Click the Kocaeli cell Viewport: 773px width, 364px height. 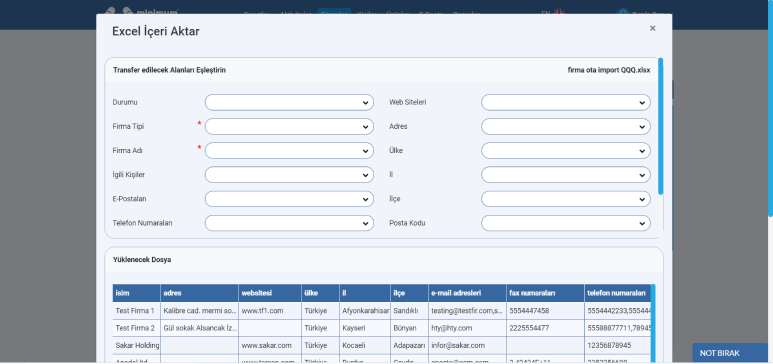pos(365,345)
